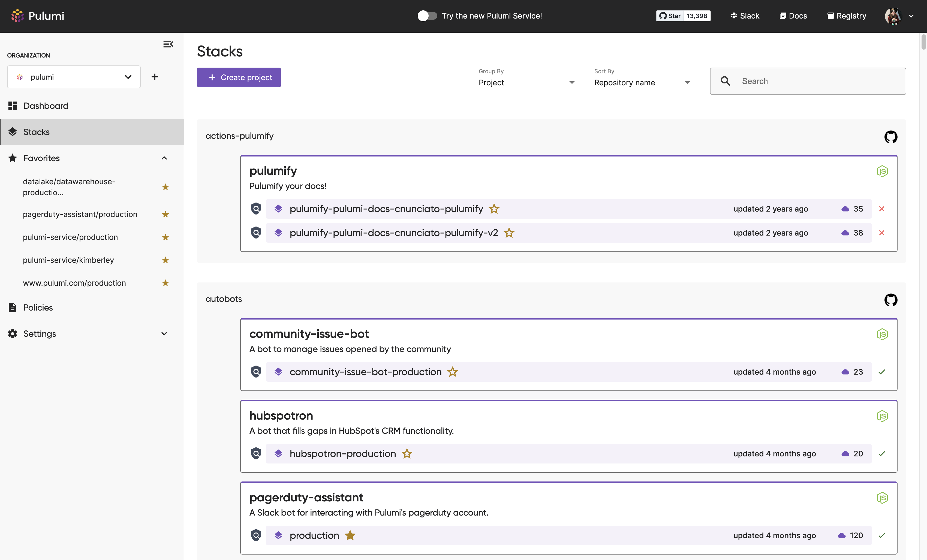Select Stacks in sidebar
Screen dimensions: 927x560
[92, 132]
